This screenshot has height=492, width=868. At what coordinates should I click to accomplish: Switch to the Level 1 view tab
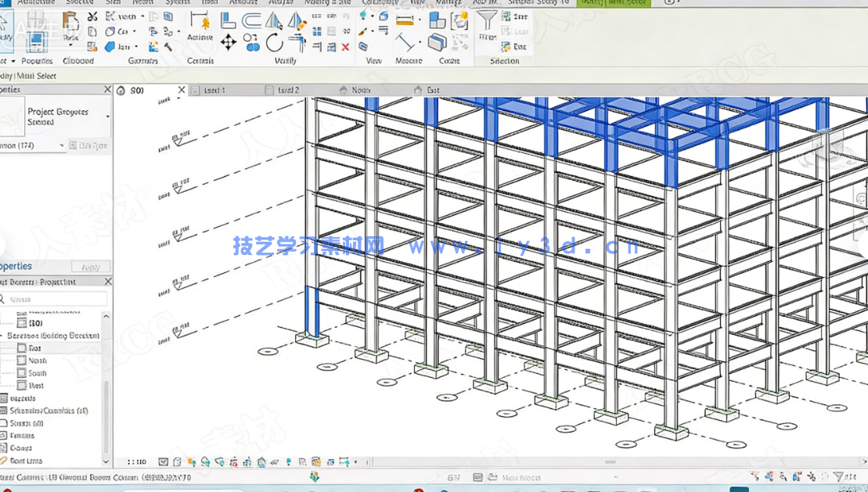[x=214, y=91]
